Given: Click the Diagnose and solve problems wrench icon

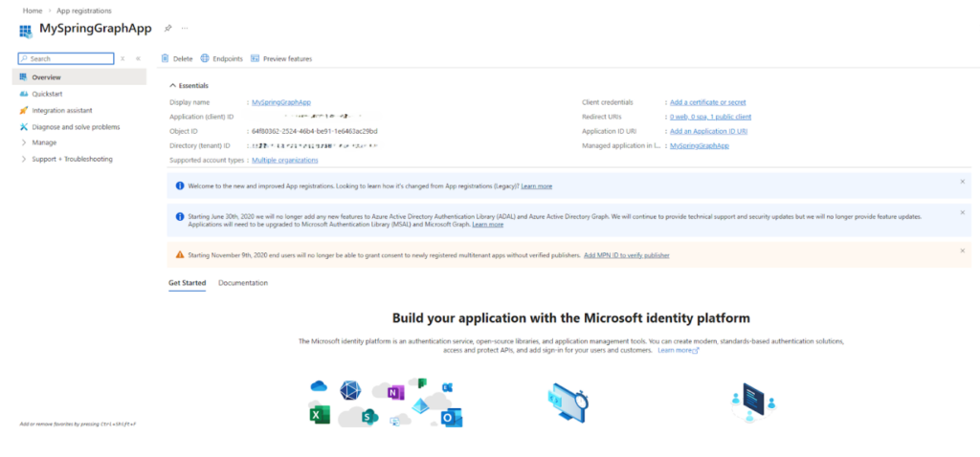Looking at the screenshot, I should pos(24,127).
